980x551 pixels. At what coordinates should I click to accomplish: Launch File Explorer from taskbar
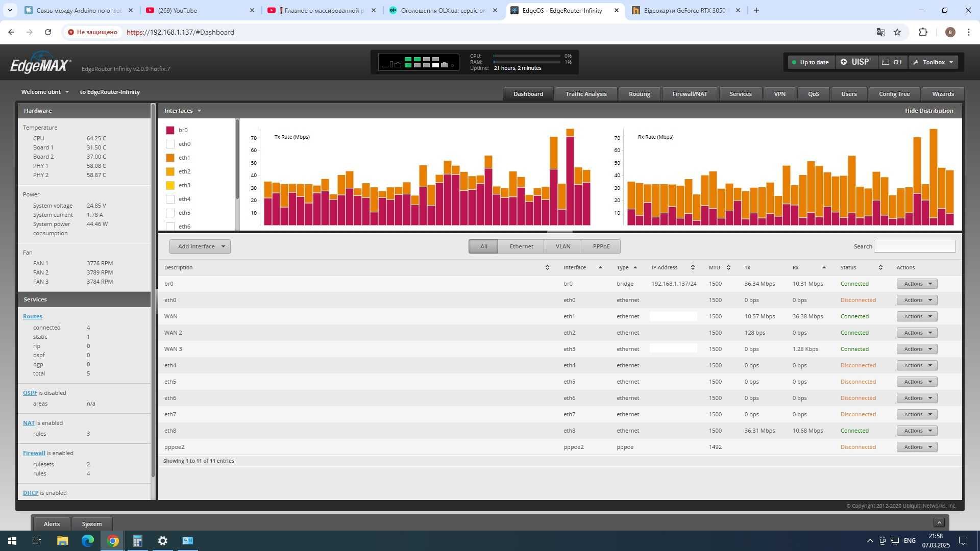coord(62,541)
